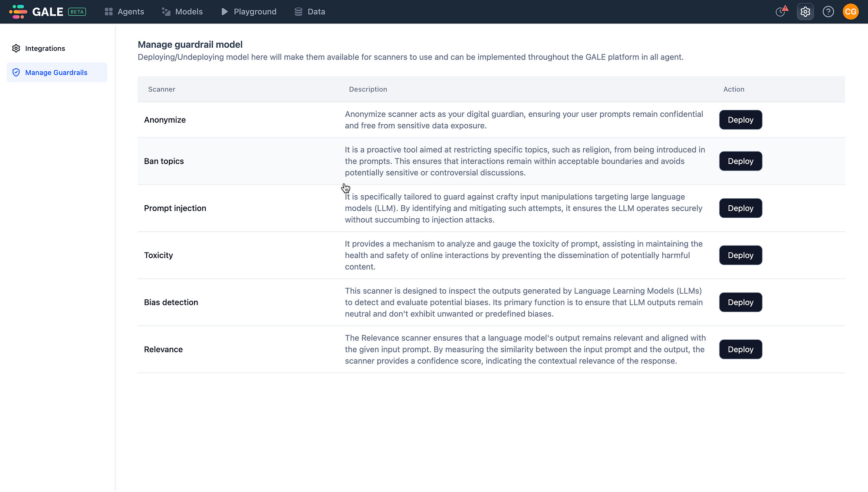The image size is (868, 492).
Task: Click the GALE logo icon
Action: pos(17,12)
